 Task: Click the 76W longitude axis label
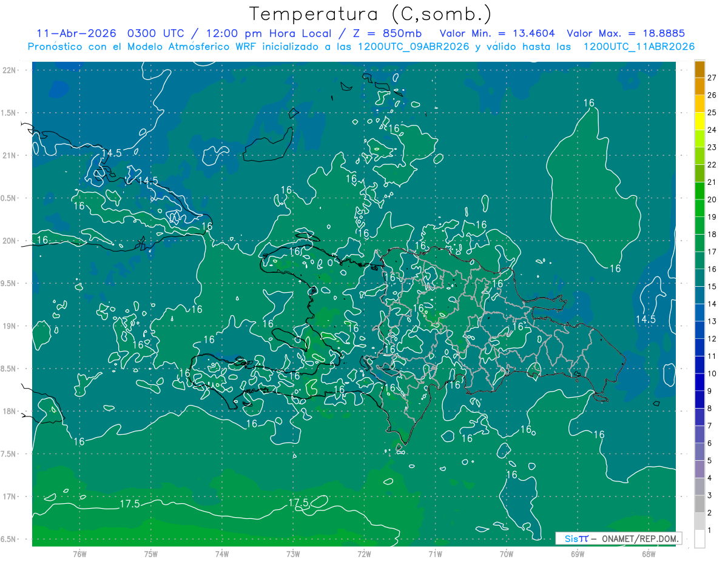pos(79,554)
